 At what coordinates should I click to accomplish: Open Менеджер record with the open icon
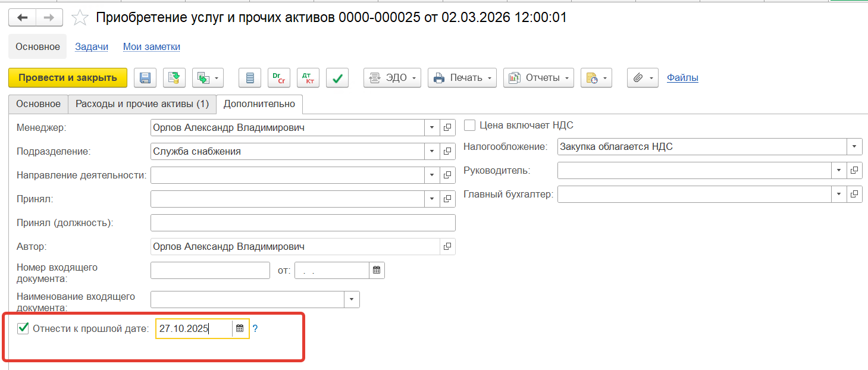pyautogui.click(x=447, y=127)
